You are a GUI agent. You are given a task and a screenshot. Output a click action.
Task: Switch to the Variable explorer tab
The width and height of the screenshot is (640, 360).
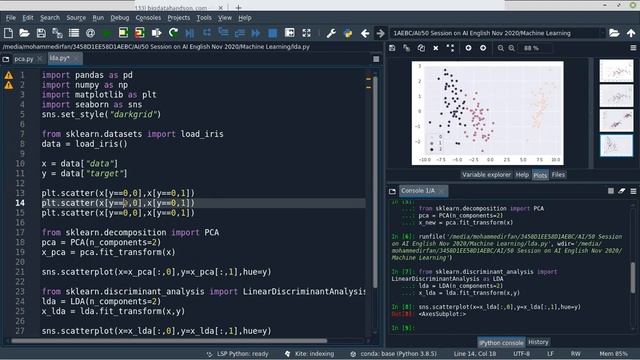486,175
